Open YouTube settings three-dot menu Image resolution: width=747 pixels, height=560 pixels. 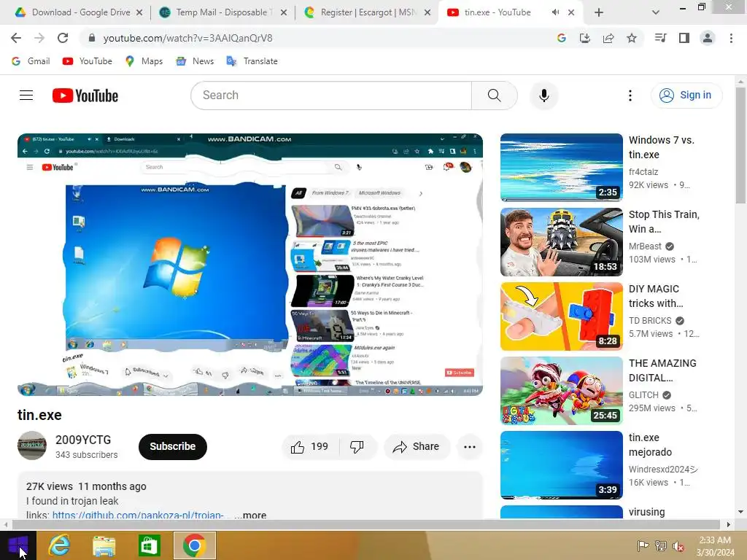pos(630,96)
